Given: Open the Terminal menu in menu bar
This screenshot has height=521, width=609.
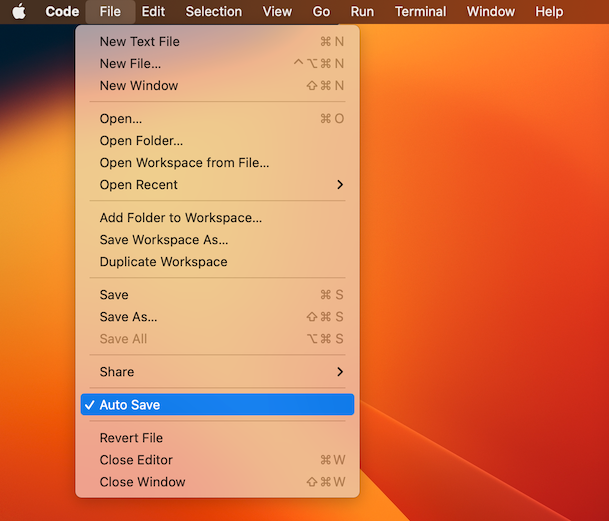Looking at the screenshot, I should click(x=420, y=12).
